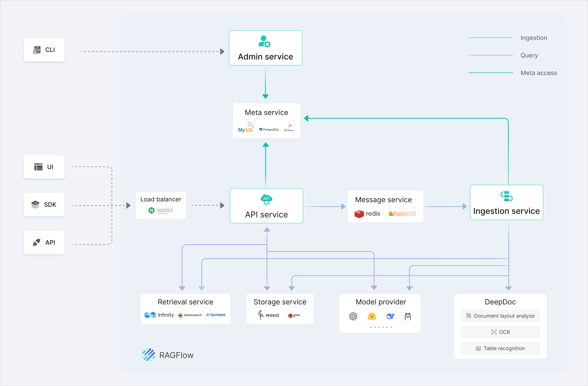This screenshot has height=386, width=588.
Task: Click the Redis logo in Message service
Action: pos(367,214)
